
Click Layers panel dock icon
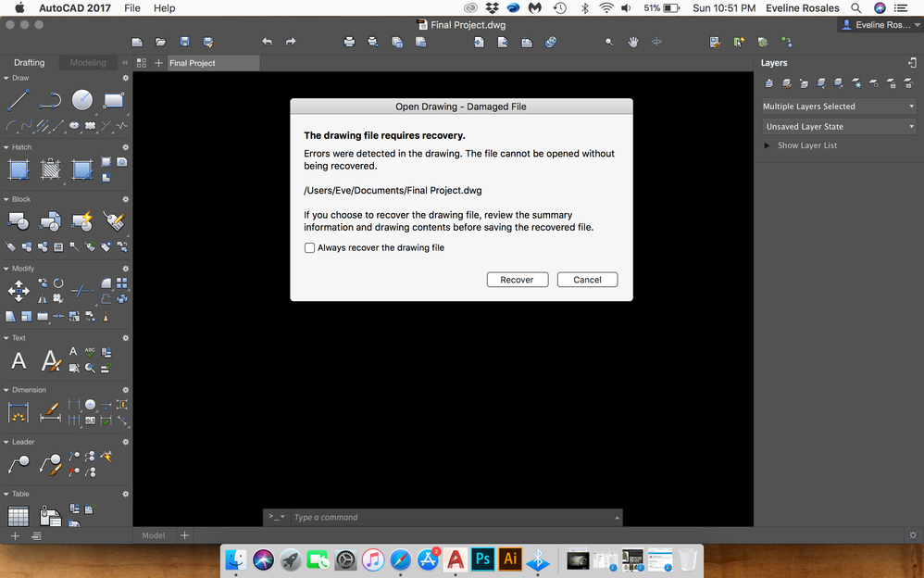pos(912,62)
